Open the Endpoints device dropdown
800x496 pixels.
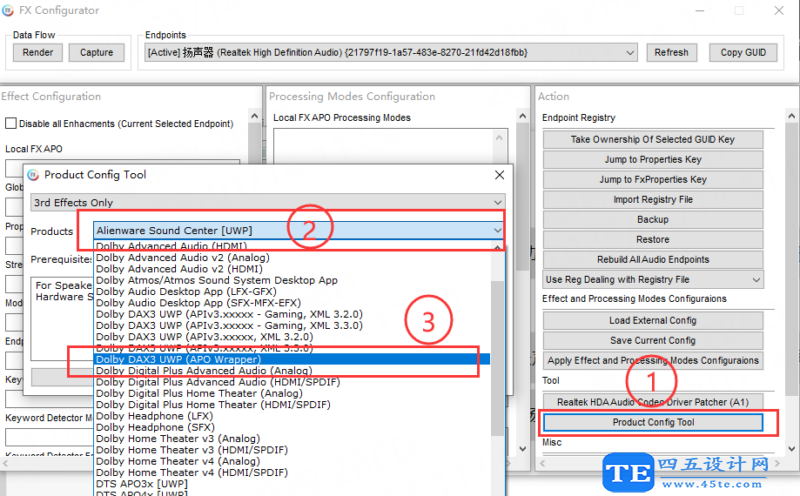pos(630,53)
